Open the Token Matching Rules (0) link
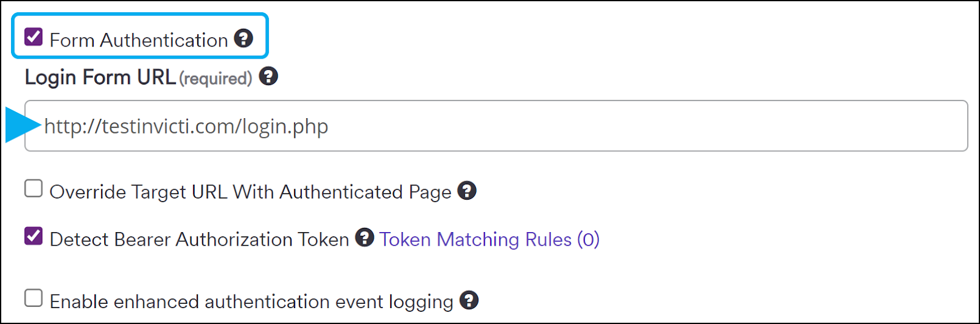 tap(489, 239)
